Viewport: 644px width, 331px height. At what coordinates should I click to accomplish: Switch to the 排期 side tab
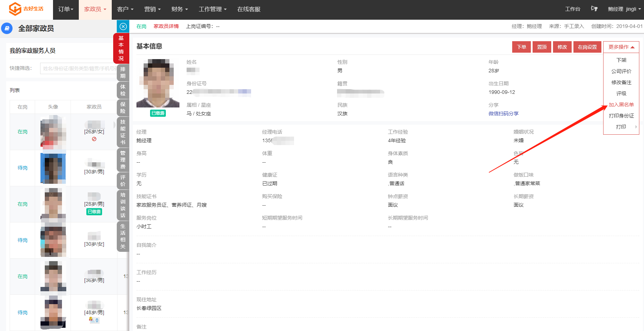(123, 73)
